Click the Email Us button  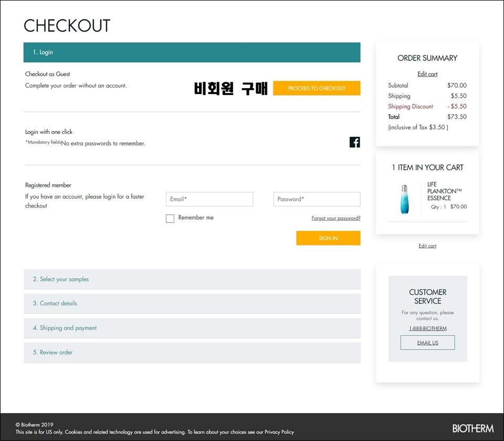(x=427, y=343)
